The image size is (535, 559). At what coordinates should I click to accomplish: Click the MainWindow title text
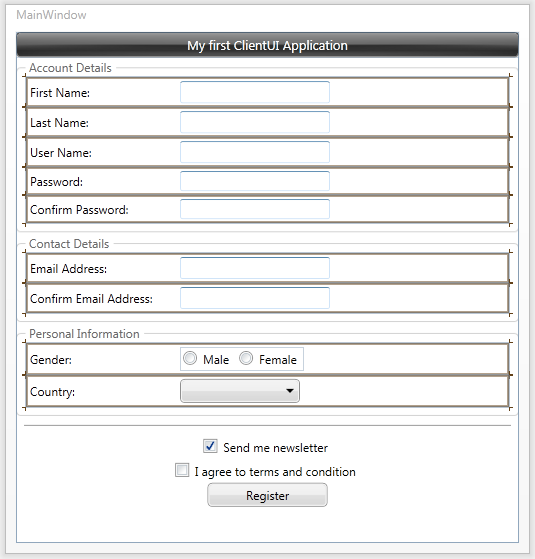tap(51, 15)
